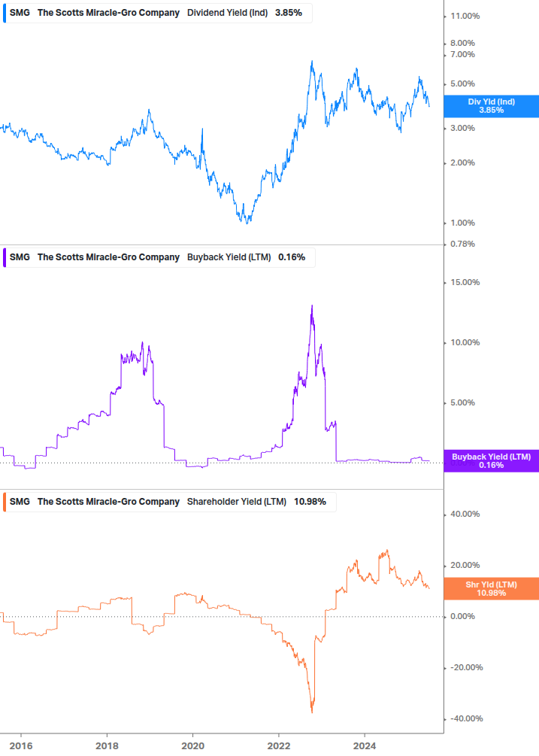Click the 7.00% tick on dividend axis
This screenshot has width=539, height=756.
pos(462,54)
